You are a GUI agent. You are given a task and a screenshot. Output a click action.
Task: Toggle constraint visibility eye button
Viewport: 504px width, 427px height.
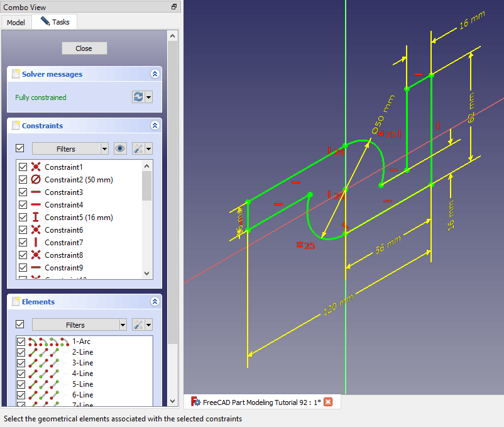pyautogui.click(x=120, y=148)
